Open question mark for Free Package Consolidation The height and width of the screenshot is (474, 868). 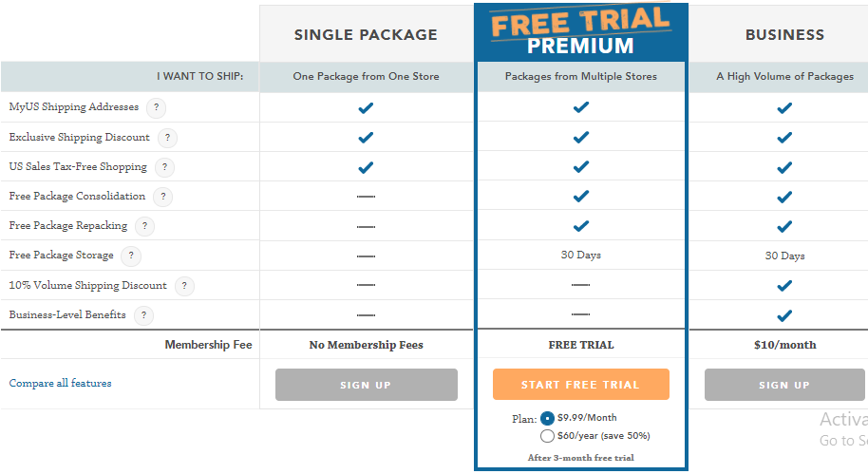point(162,197)
